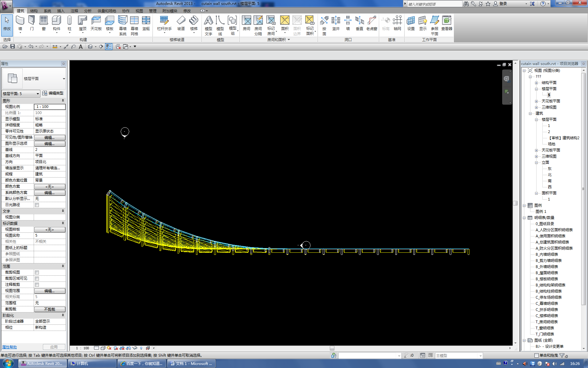This screenshot has width=588, height=368.
Task: Select the Mullion (竖梃) tool
Action: [146, 23]
